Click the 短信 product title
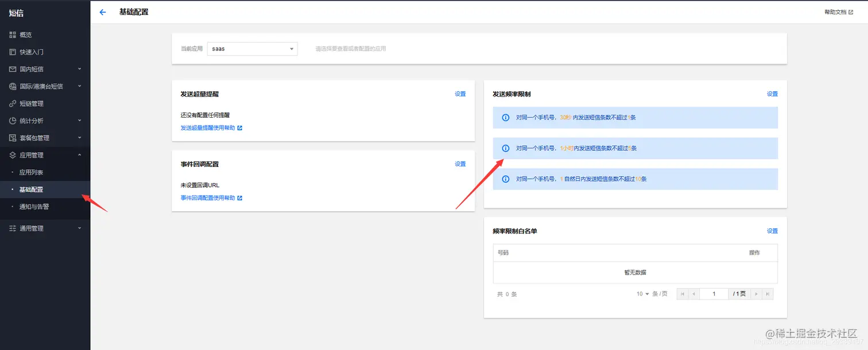 coord(17,13)
